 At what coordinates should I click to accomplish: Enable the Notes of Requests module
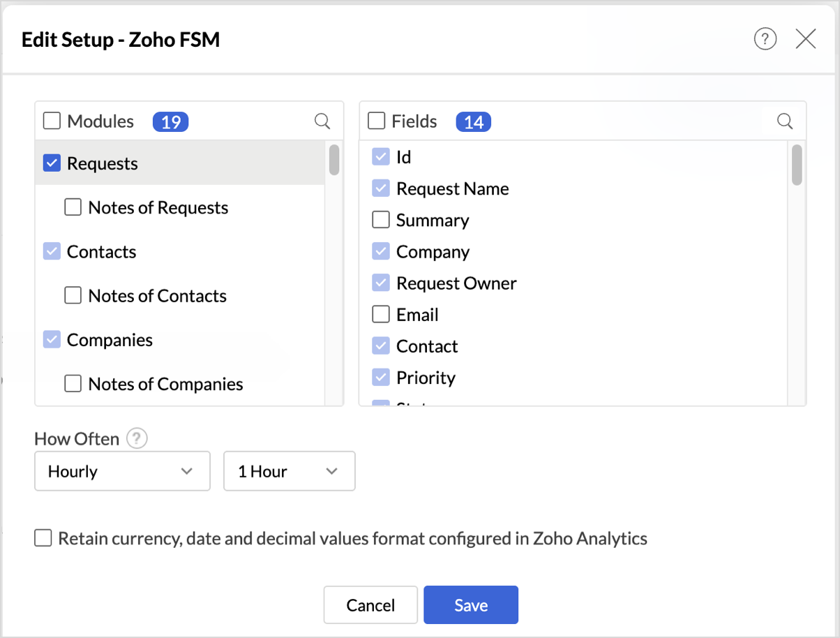73,207
